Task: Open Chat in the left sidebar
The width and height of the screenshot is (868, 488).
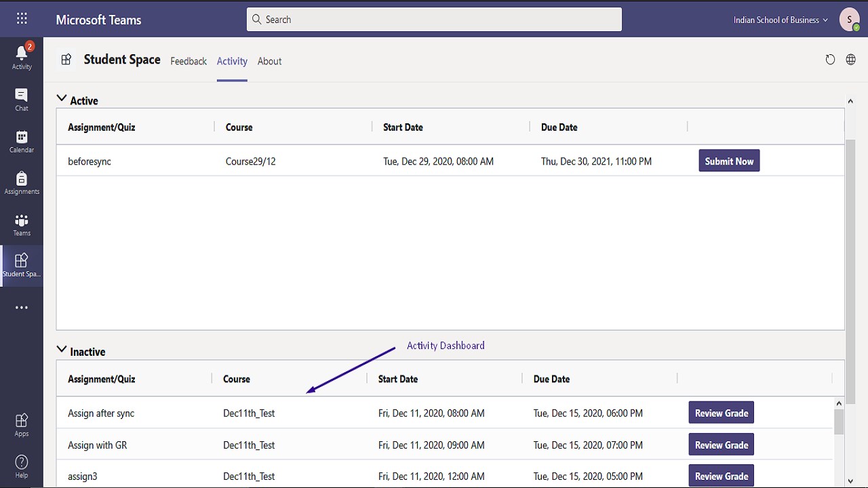Action: click(x=22, y=99)
